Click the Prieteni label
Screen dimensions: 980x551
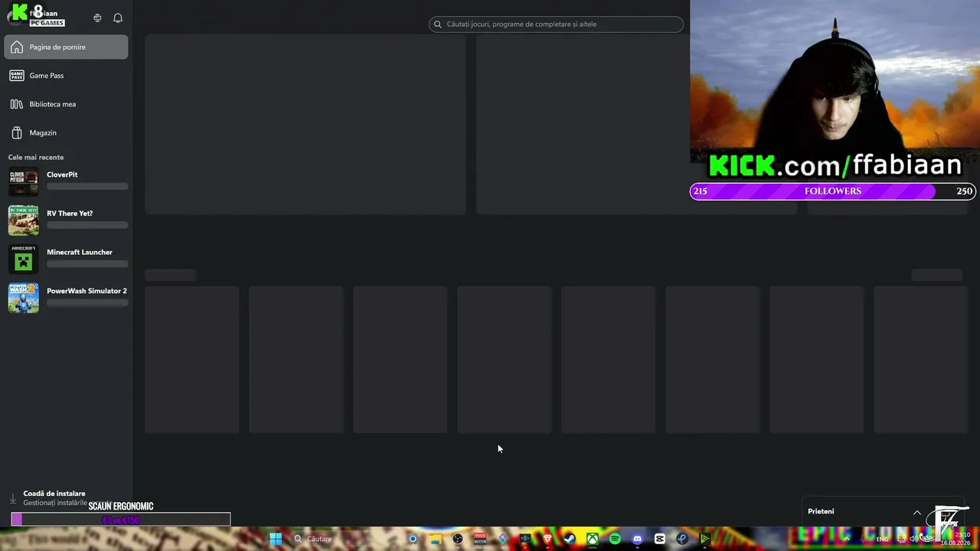(x=821, y=511)
